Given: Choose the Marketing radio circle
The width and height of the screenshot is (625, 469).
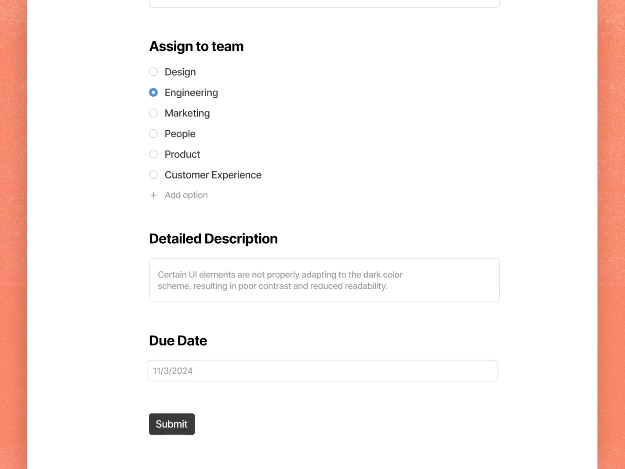Looking at the screenshot, I should [153, 113].
